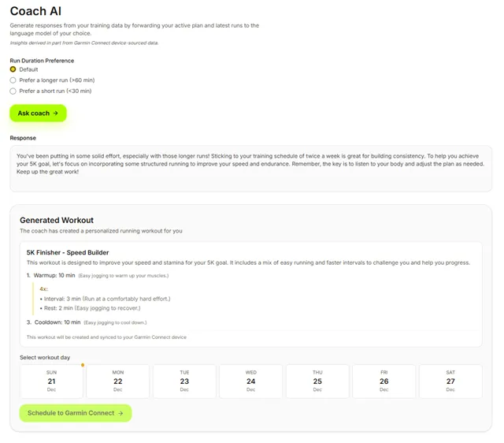Image resolution: width=504 pixels, height=443 pixels.
Task: Select Tuesday December 23 workout day
Action: tap(184, 381)
